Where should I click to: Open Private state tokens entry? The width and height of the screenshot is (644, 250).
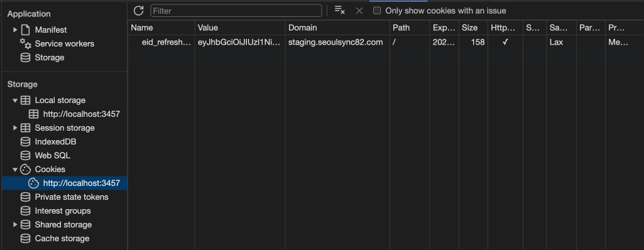[x=72, y=197]
